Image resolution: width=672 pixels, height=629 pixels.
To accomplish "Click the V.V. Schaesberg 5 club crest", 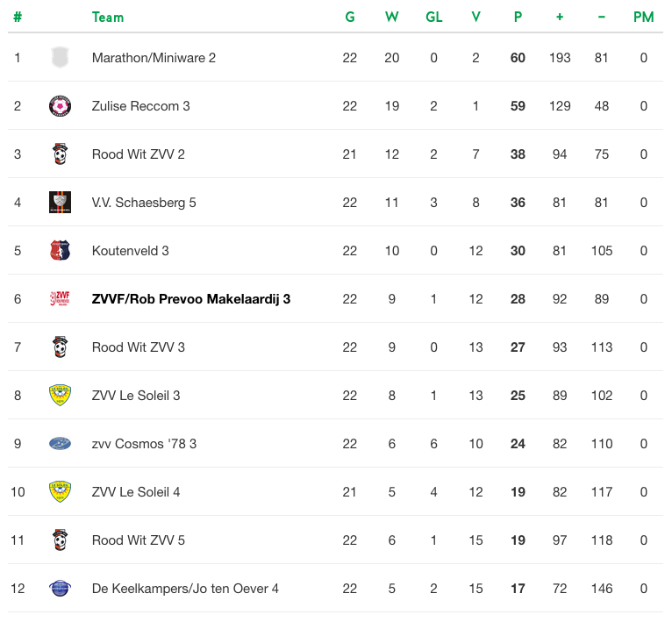I will point(60,203).
